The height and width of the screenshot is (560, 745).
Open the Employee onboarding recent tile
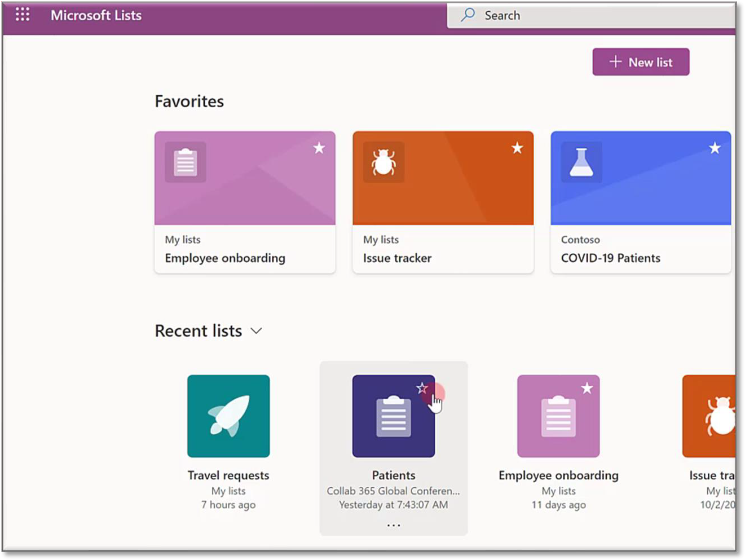558,416
